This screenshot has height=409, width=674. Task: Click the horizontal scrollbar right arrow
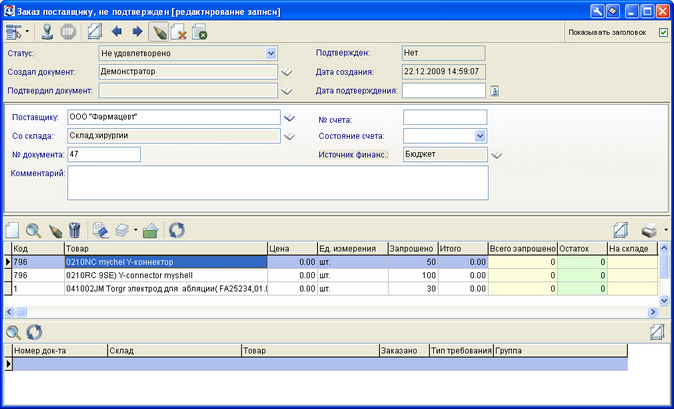click(x=653, y=312)
